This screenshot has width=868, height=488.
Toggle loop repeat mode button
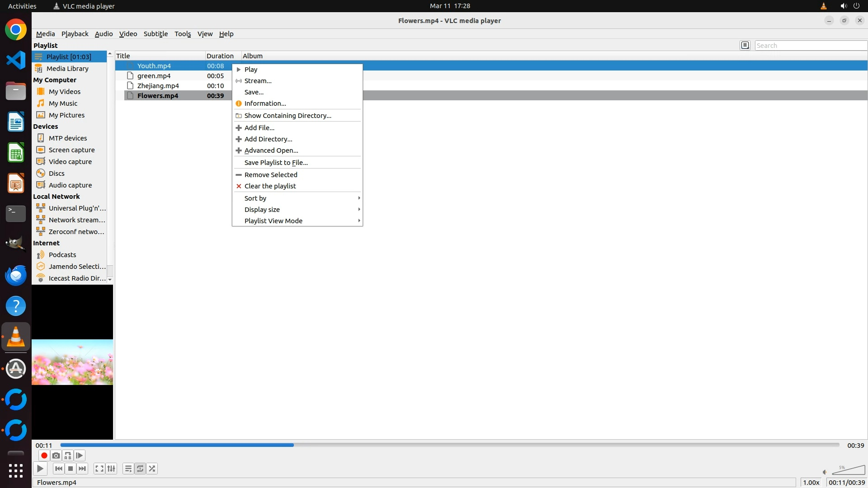click(140, 469)
